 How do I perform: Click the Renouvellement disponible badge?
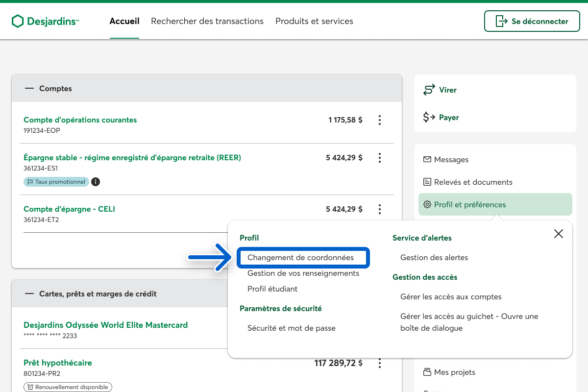[x=68, y=387]
